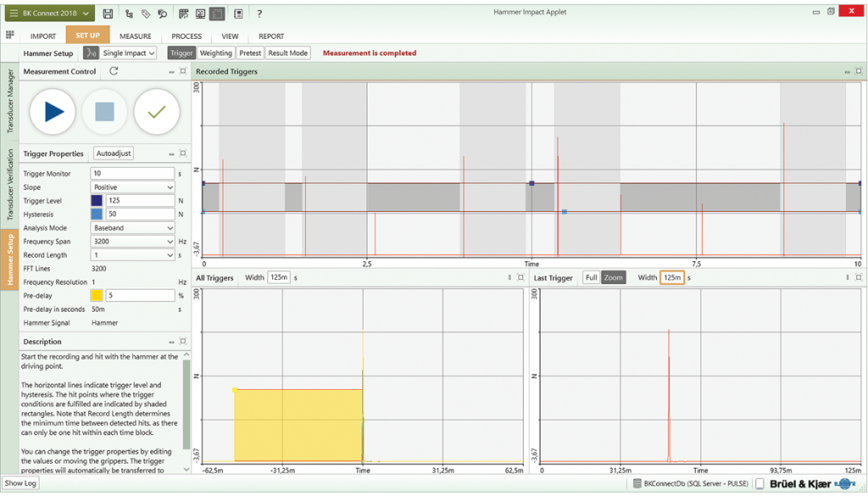Viewport: 868px width, 496px height.
Task: Open the tag/label icon in the toolbar
Action: click(x=147, y=12)
